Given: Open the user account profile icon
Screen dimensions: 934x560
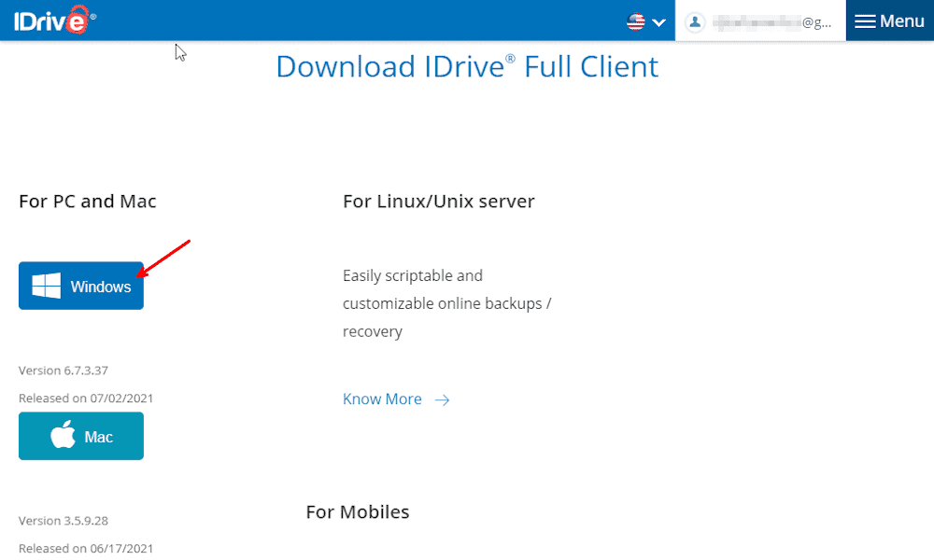Looking at the screenshot, I should pyautogui.click(x=695, y=22).
